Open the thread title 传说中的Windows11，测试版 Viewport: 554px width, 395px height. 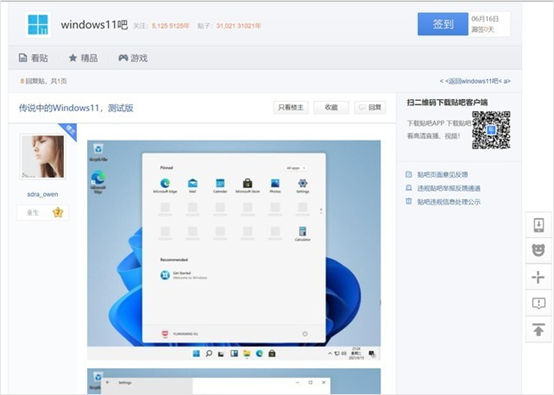tap(76, 108)
